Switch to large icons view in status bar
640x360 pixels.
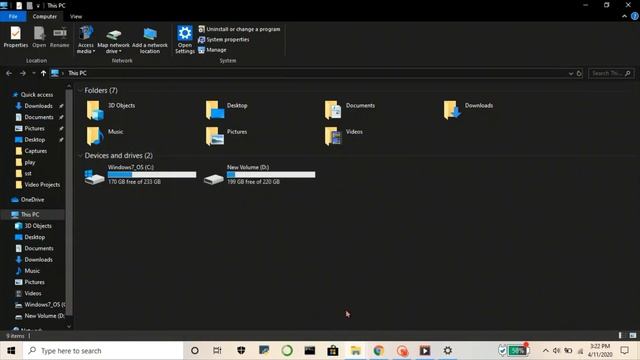(633, 335)
